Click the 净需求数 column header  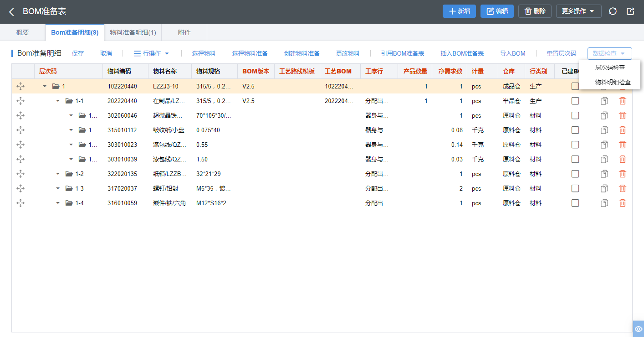(x=450, y=71)
